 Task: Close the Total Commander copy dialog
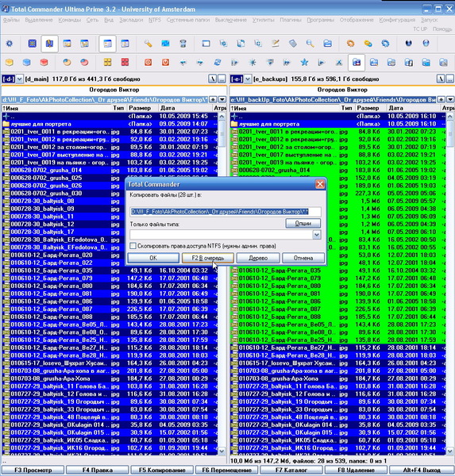(319, 184)
